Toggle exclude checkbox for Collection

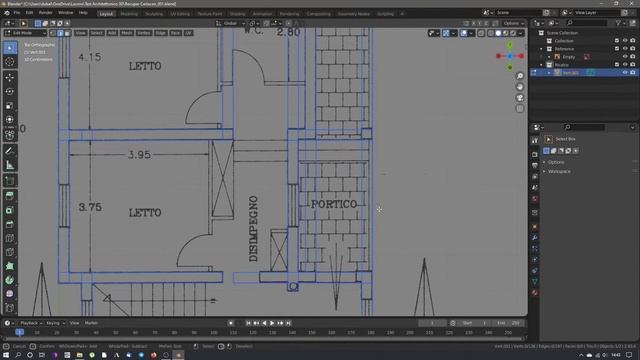pyautogui.click(x=617, y=41)
